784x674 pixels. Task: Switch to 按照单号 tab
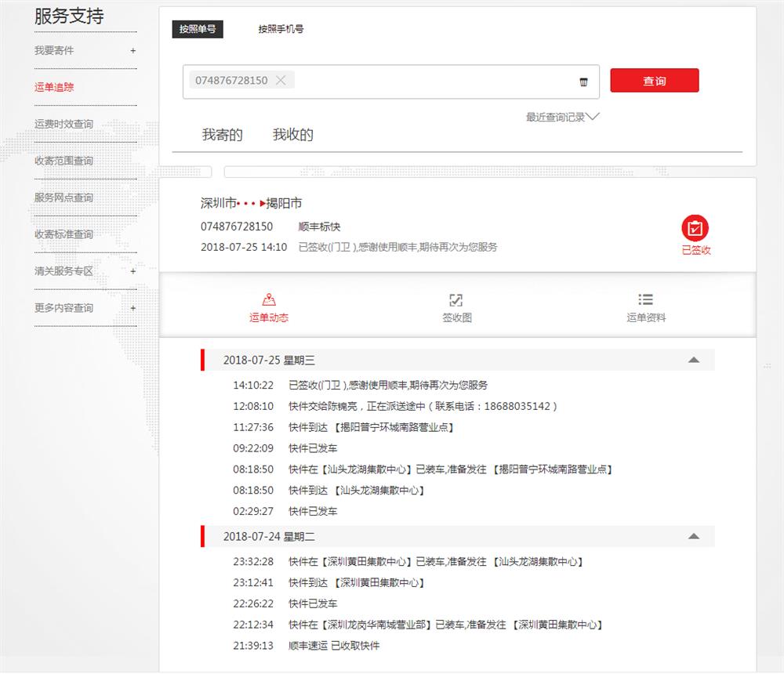[198, 29]
